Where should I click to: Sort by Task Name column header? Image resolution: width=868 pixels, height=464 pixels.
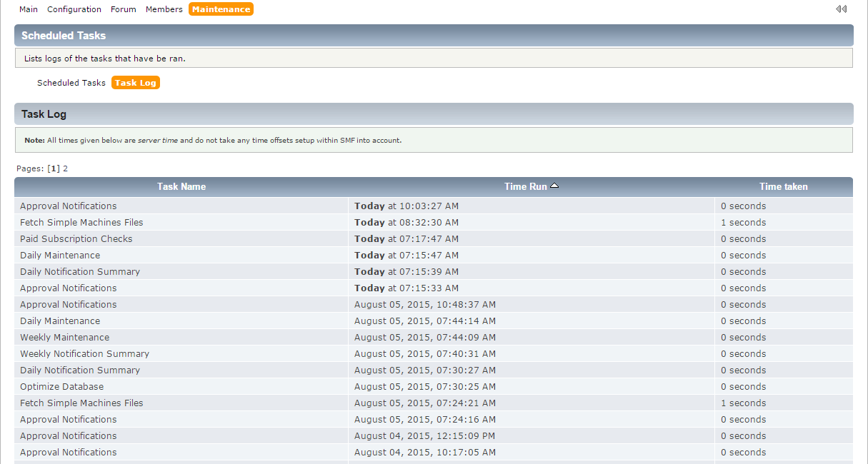point(181,186)
